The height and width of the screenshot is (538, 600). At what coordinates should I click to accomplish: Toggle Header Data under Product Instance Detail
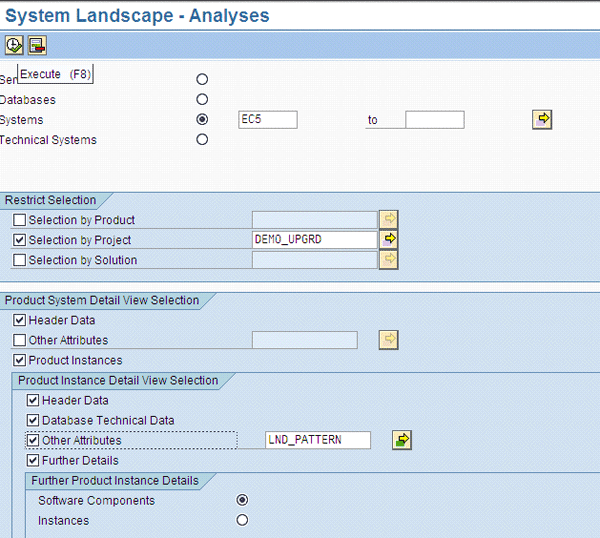tap(33, 400)
